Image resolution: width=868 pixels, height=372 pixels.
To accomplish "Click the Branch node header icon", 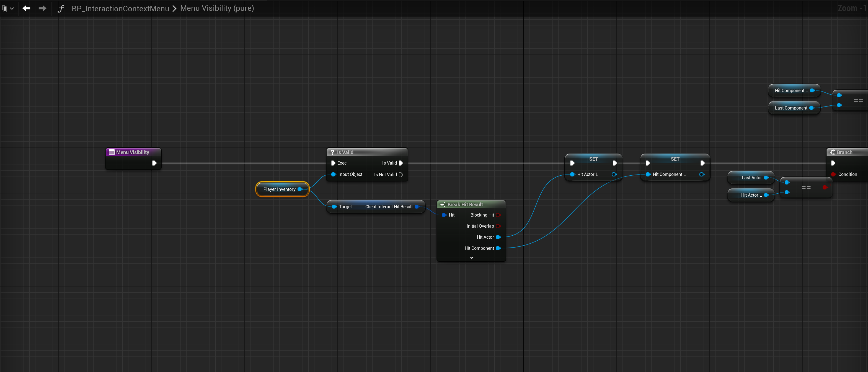I will point(832,152).
